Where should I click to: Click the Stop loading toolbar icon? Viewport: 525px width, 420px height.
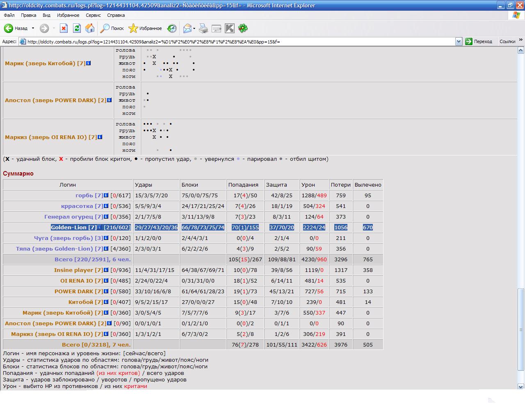(x=64, y=28)
